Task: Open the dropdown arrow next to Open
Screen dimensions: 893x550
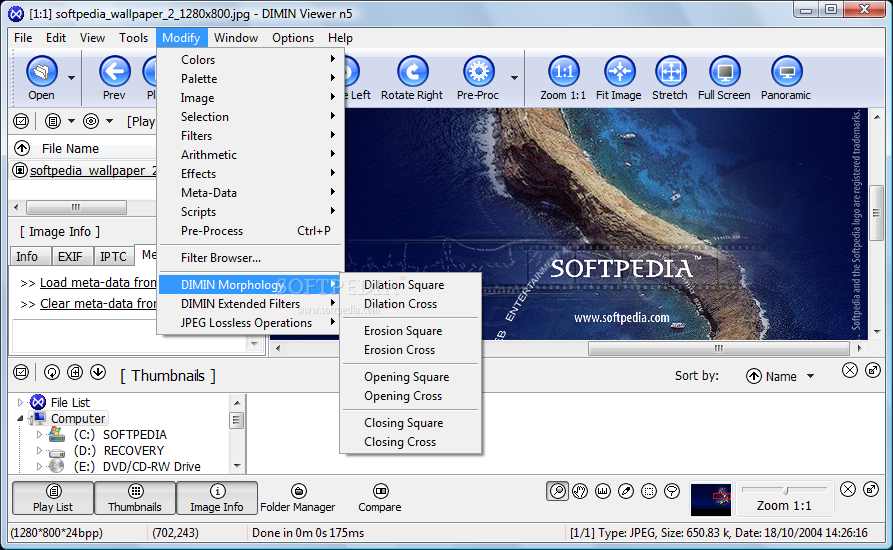Action: click(x=71, y=77)
